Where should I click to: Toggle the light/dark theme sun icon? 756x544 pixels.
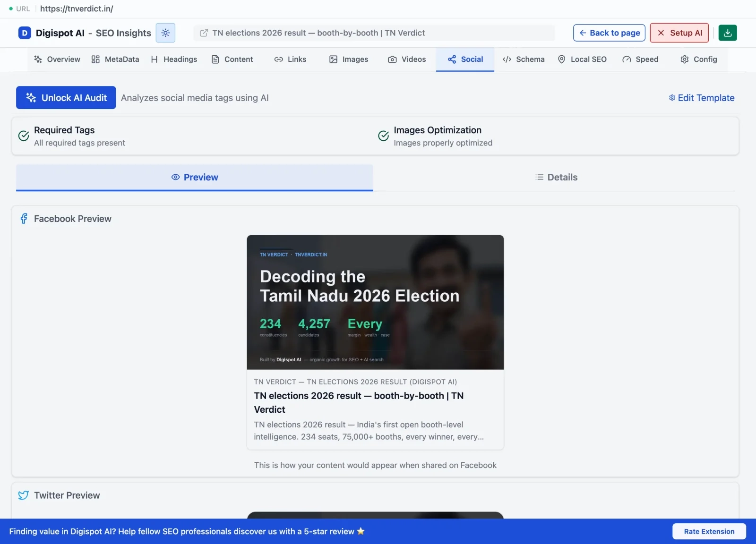tap(165, 33)
